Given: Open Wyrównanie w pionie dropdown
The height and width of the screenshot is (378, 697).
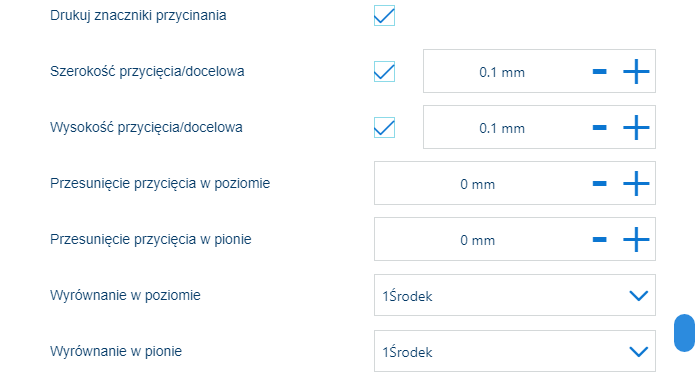Looking at the screenshot, I should coord(515,351).
